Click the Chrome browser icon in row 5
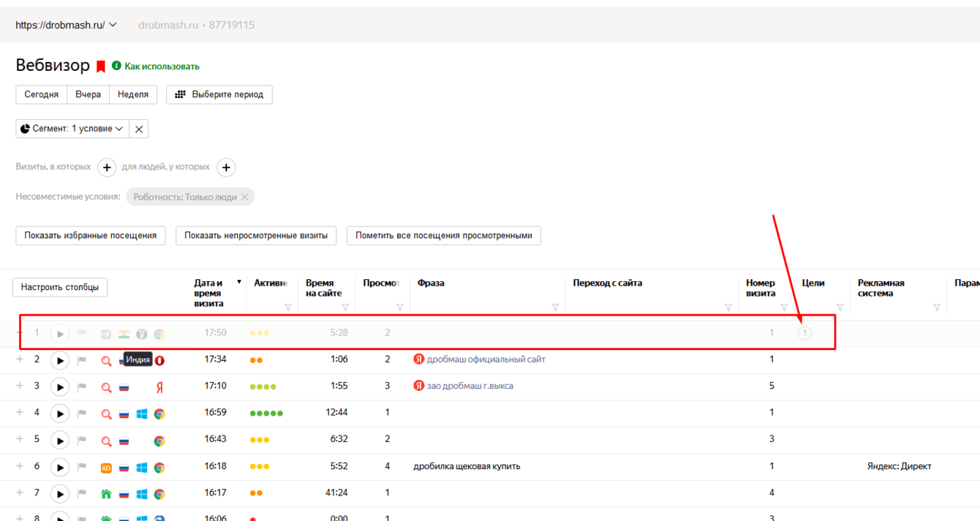980x521 pixels. point(159,441)
